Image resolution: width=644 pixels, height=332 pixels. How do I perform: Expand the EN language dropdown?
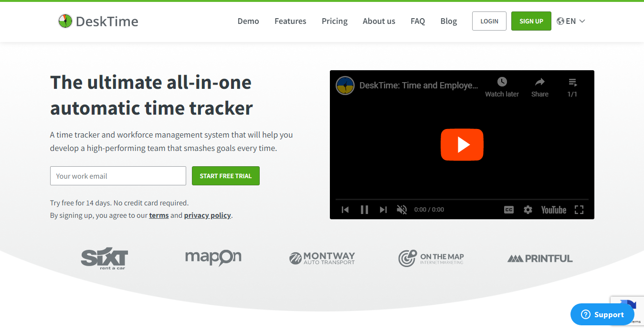(575, 21)
